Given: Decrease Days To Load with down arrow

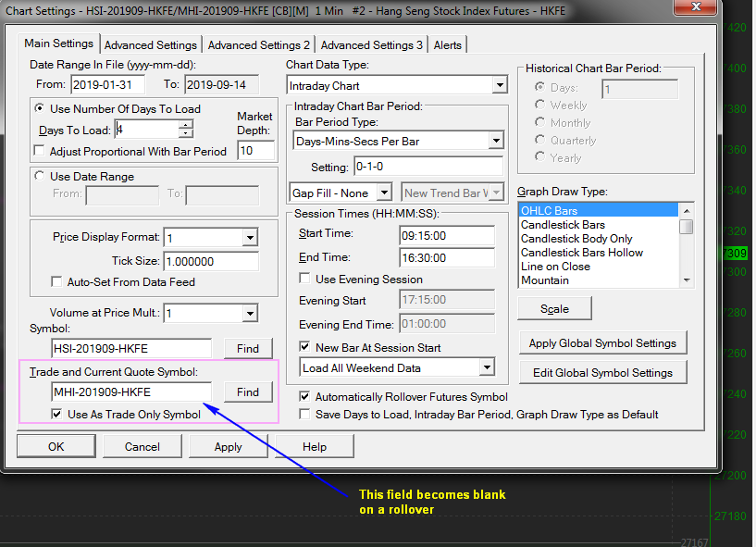Looking at the screenshot, I should pos(186,133).
